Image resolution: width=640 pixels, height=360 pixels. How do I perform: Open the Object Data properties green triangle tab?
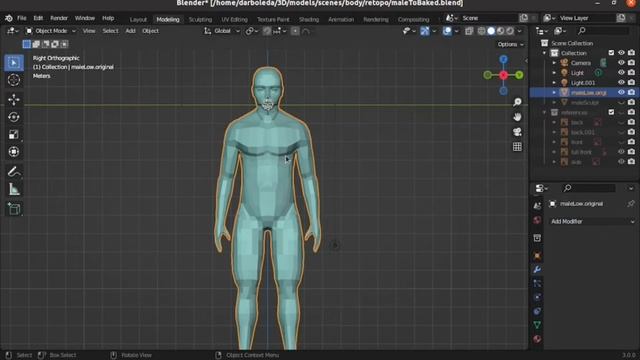537,325
